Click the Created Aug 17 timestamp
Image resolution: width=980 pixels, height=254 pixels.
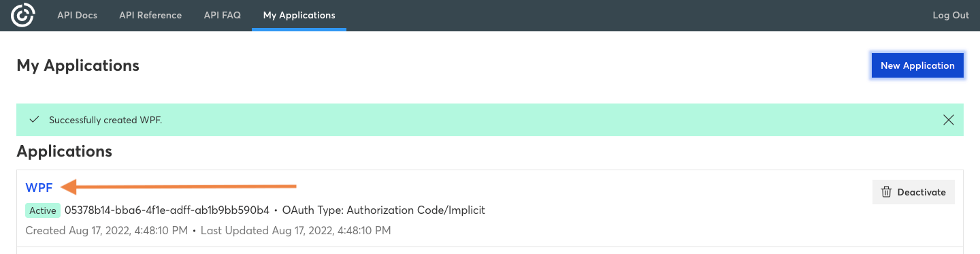pyautogui.click(x=107, y=231)
